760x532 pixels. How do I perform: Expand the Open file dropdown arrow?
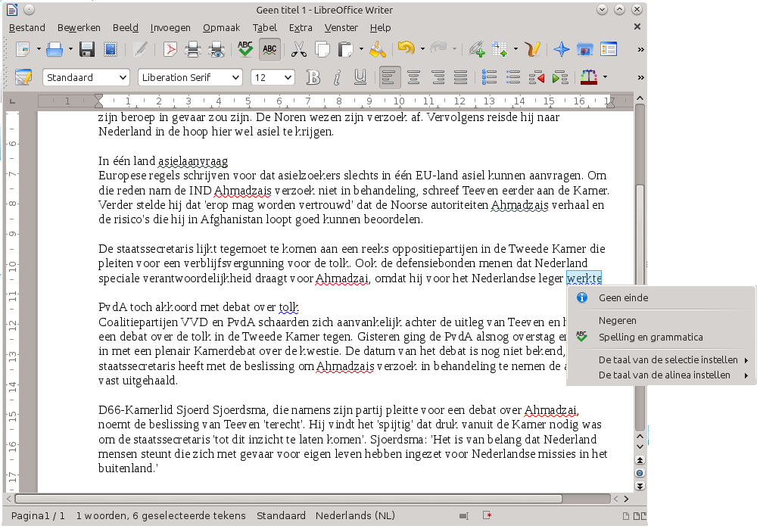(70, 49)
